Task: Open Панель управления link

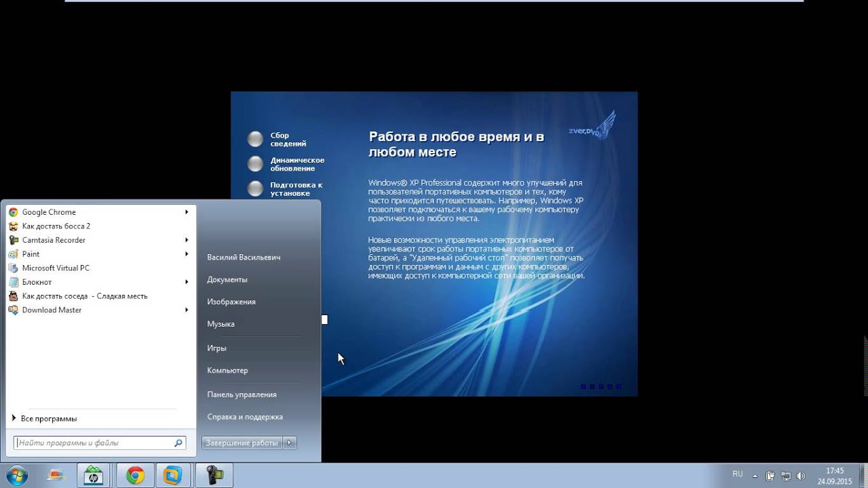Action: 242,394
